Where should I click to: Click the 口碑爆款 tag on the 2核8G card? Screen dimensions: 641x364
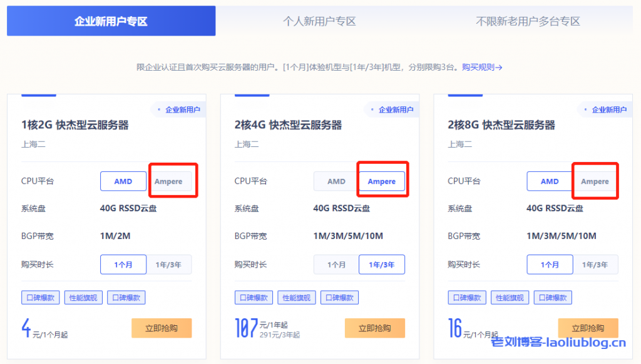click(466, 297)
